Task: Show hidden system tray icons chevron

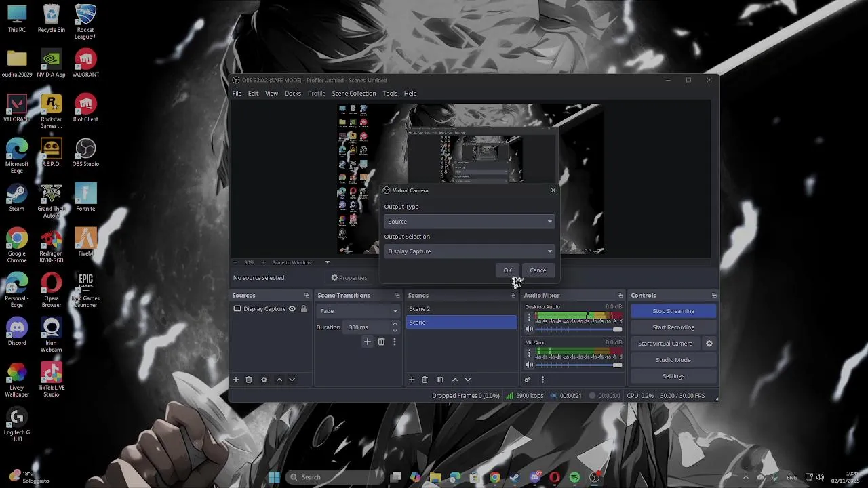Action: click(745, 477)
